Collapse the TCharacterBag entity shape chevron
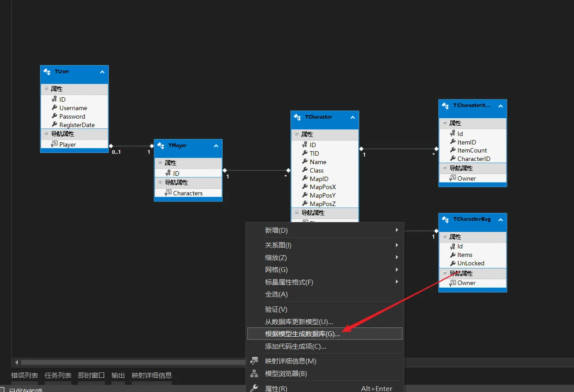 tap(500, 219)
